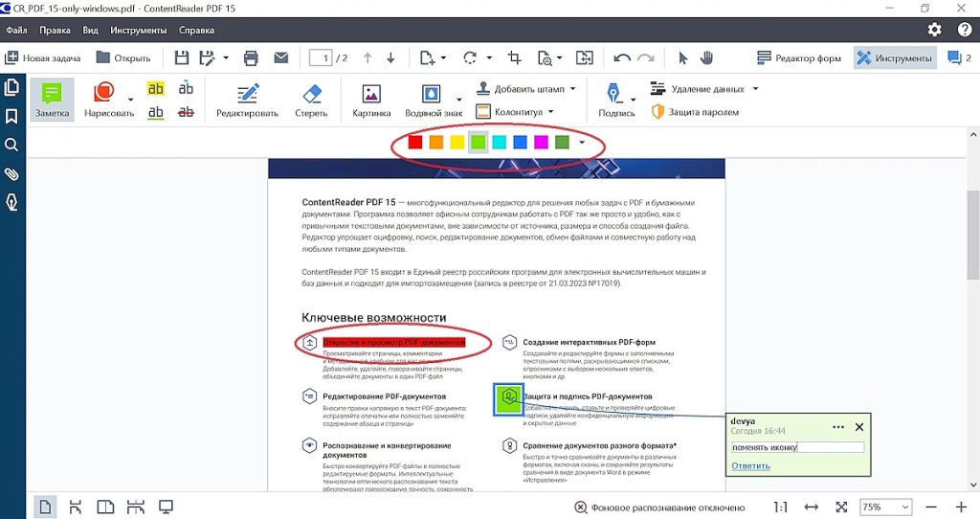Open the Help (Справка) menu
The image size is (980, 519).
pyautogui.click(x=197, y=30)
